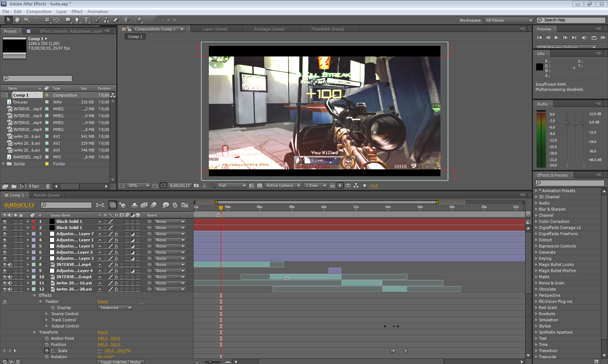The height and width of the screenshot is (364, 608).
Task: Select the Zoom magnifier tool
Action: pos(26,20)
